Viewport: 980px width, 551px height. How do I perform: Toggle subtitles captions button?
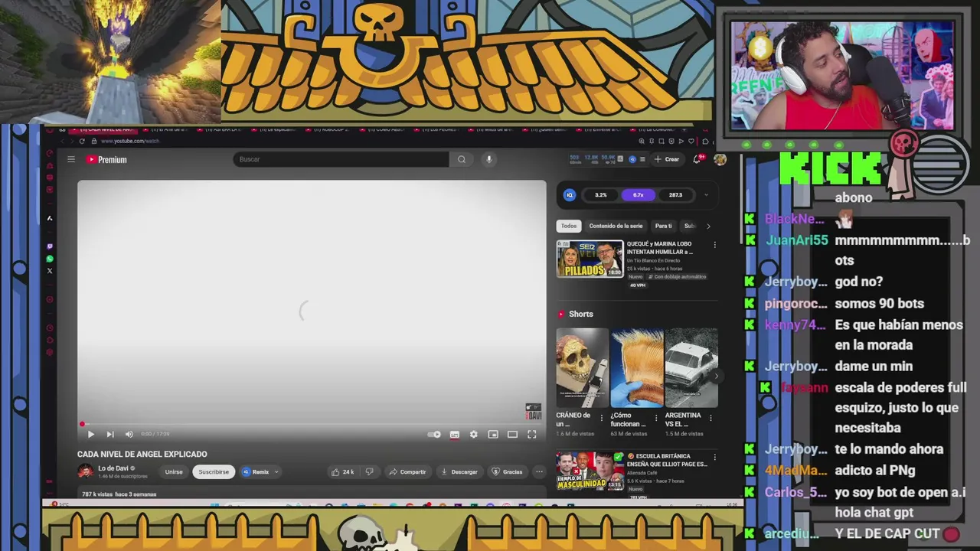pyautogui.click(x=455, y=434)
